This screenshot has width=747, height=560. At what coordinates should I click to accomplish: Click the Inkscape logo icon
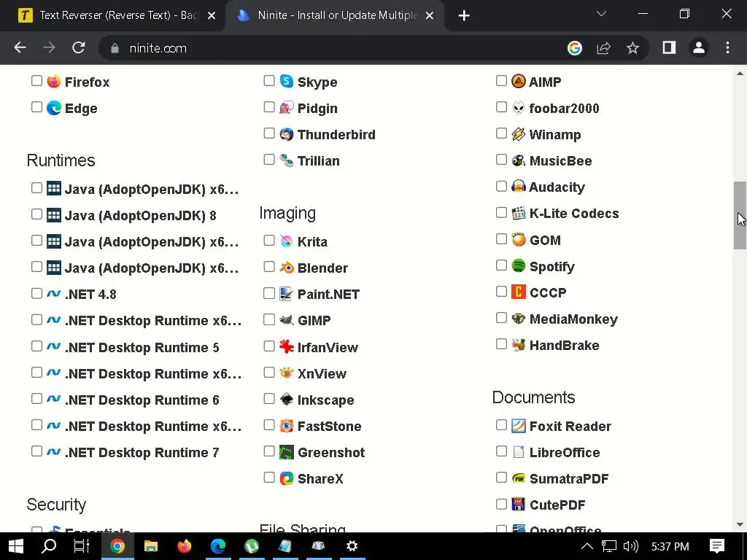286,399
